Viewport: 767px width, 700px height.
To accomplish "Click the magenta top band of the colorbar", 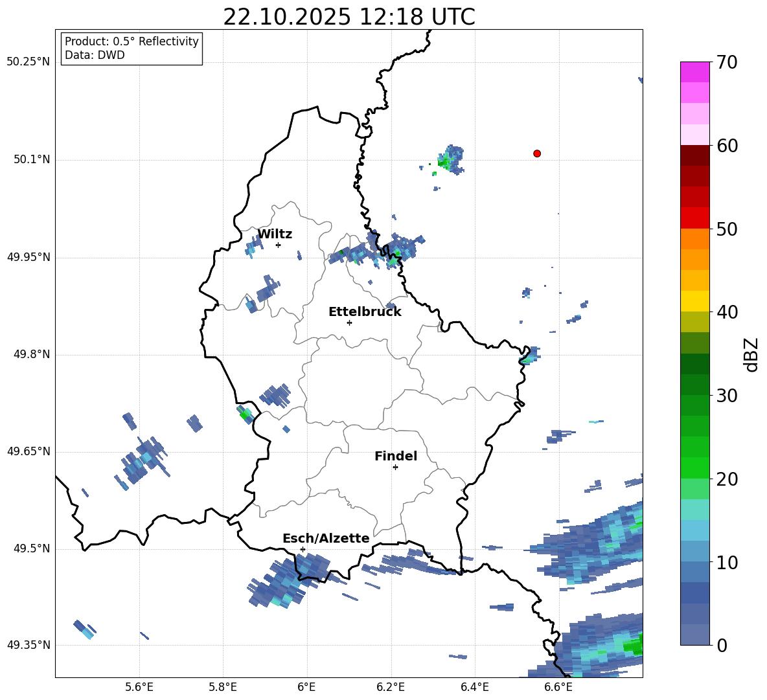I will (694, 72).
